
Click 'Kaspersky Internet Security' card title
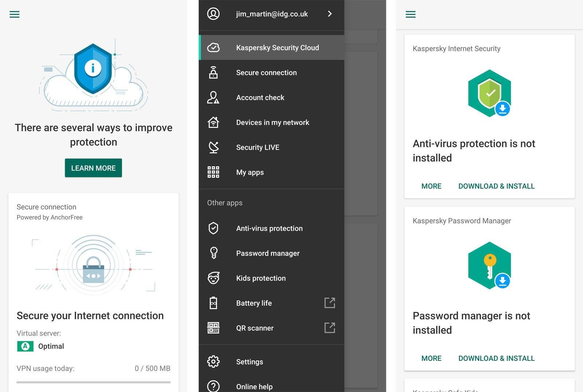coord(457,48)
